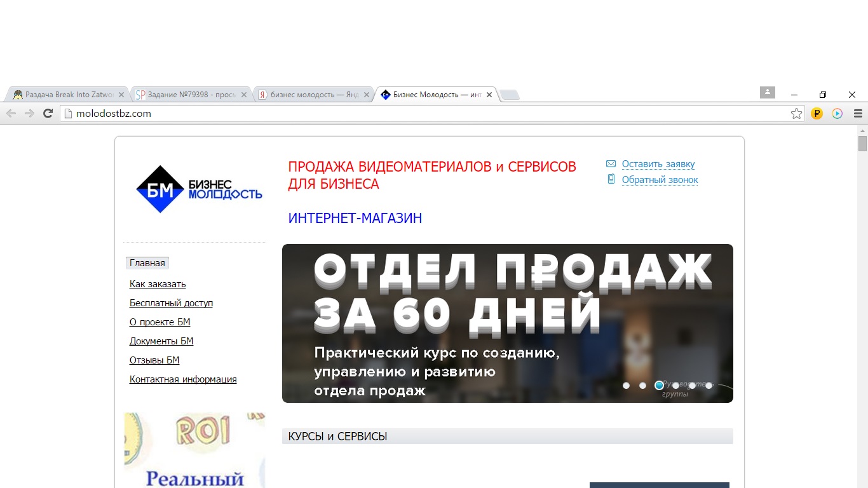Click the БМ Бизнес Молодость logo
868x488 pixels.
pyautogui.click(x=199, y=189)
